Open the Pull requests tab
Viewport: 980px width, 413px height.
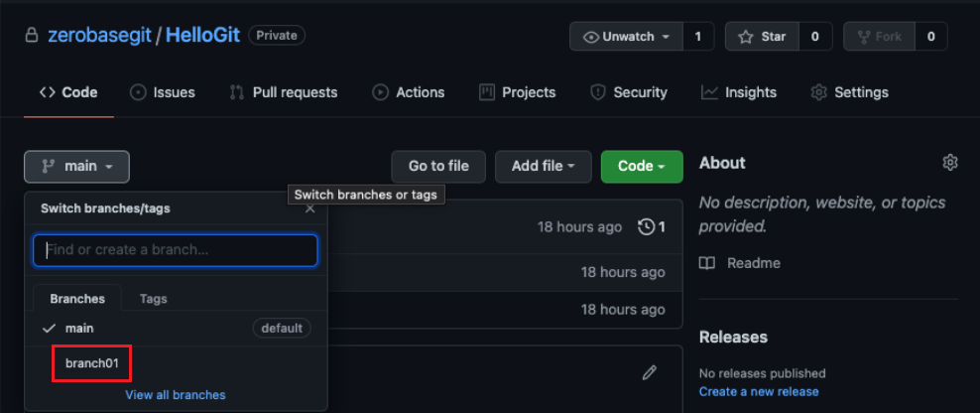pos(283,92)
